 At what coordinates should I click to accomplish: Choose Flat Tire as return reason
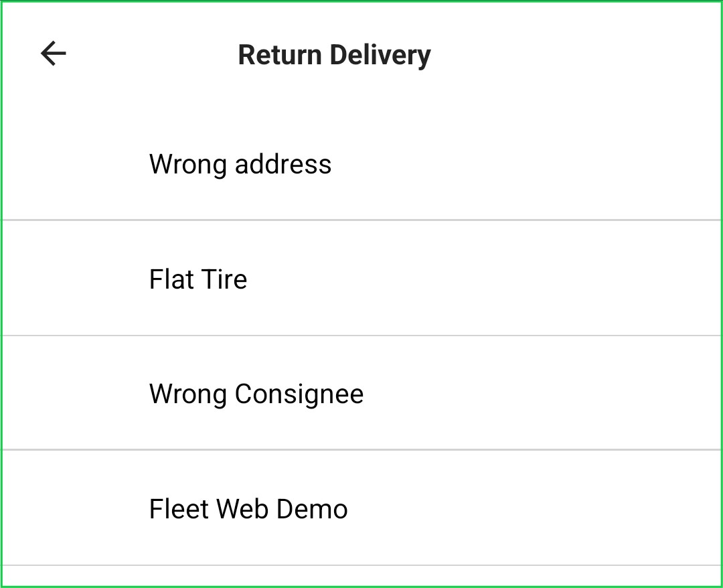click(198, 279)
